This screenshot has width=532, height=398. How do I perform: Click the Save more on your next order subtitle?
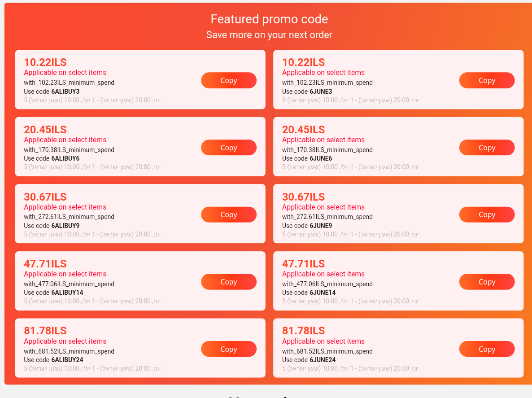point(269,35)
